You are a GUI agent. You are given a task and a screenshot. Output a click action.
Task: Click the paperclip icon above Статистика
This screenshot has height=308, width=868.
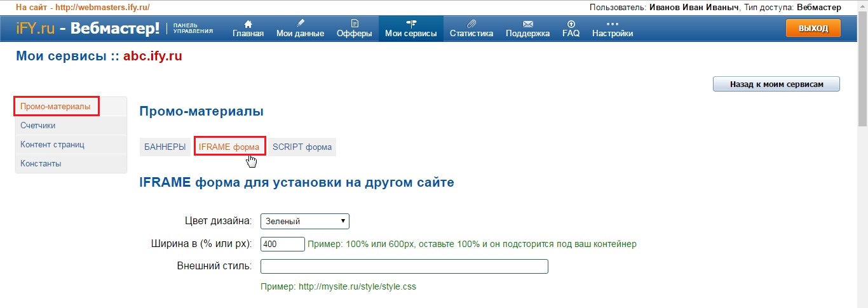point(471,23)
